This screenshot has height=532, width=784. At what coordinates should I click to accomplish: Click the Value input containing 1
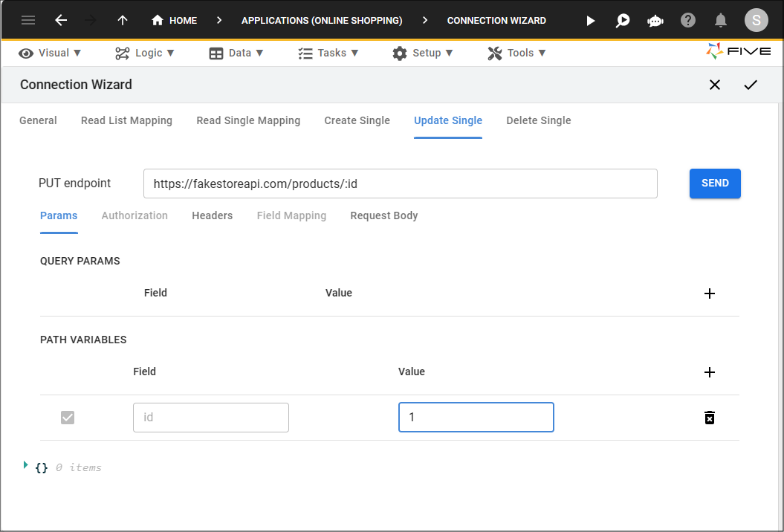476,418
